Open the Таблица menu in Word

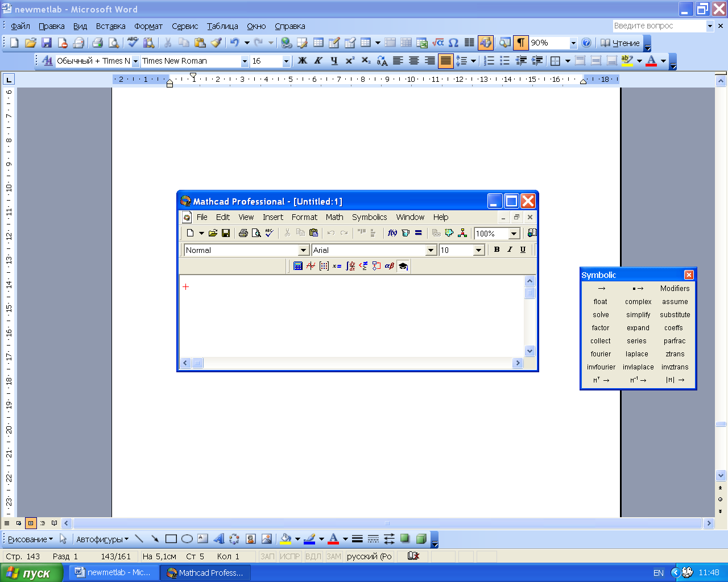click(222, 26)
